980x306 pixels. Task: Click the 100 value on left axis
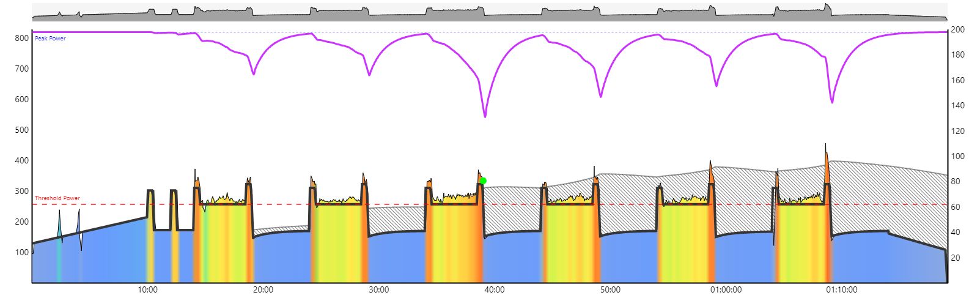pos(22,252)
